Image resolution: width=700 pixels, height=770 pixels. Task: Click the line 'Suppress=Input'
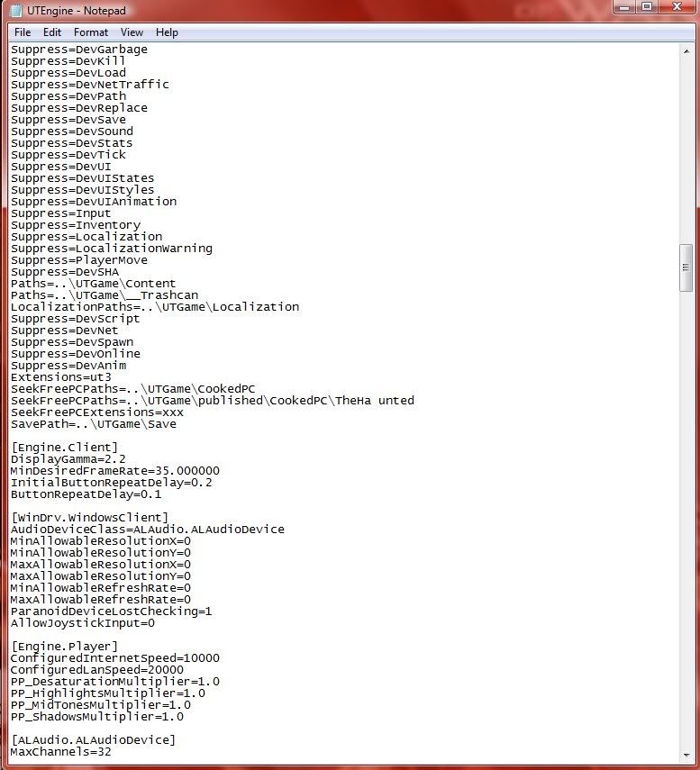click(x=61, y=213)
